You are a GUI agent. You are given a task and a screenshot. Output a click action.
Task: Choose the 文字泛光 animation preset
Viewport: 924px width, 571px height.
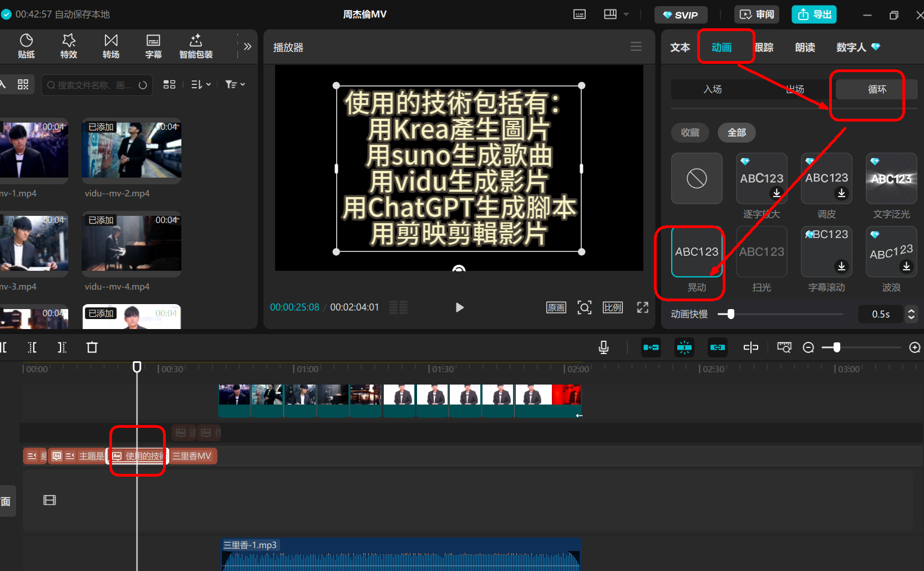pyautogui.click(x=891, y=179)
